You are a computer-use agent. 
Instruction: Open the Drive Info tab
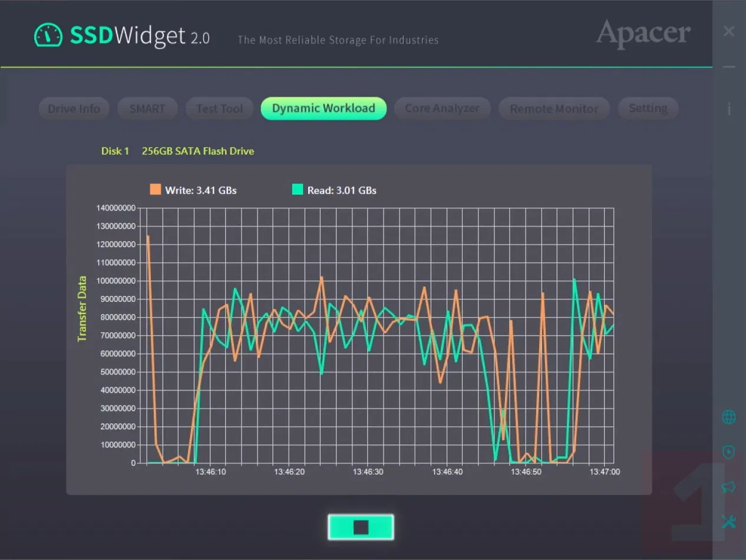74,108
